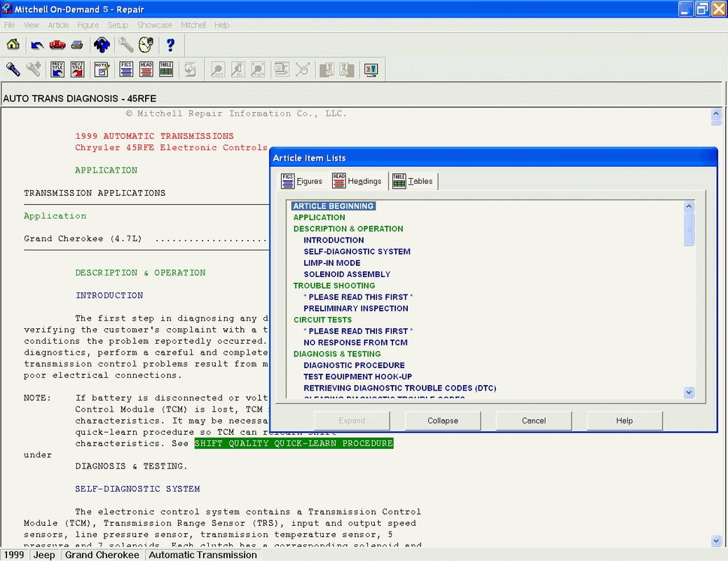Select PRELIMINARY INSPECTION heading
This screenshot has width=728, height=561.
[x=356, y=309]
